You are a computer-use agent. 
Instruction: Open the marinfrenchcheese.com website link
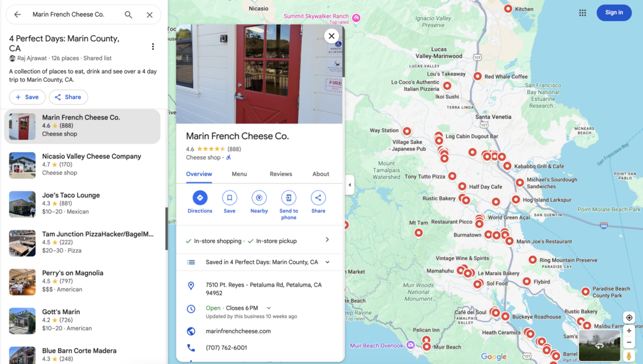tap(238, 331)
